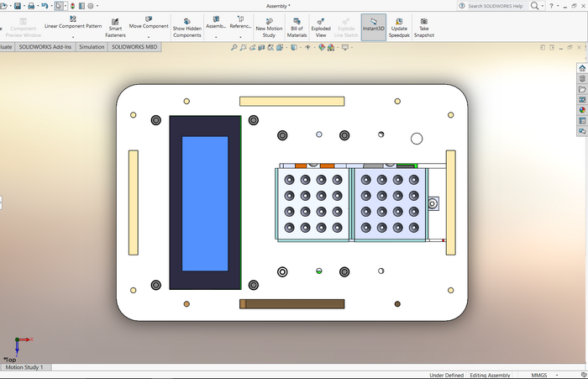
Task: Switch to the Simulation tab
Action: (x=92, y=47)
